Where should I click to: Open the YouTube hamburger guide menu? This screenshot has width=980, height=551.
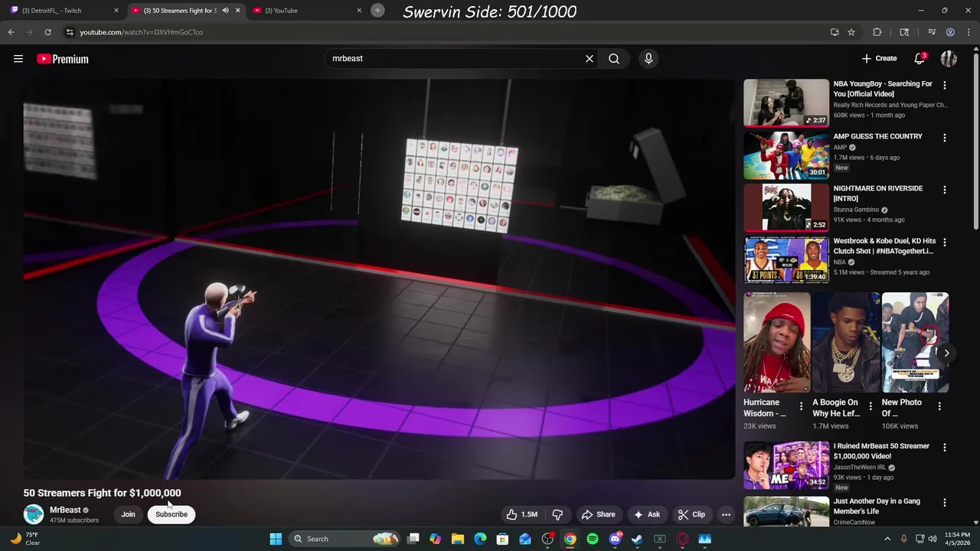tap(18, 59)
